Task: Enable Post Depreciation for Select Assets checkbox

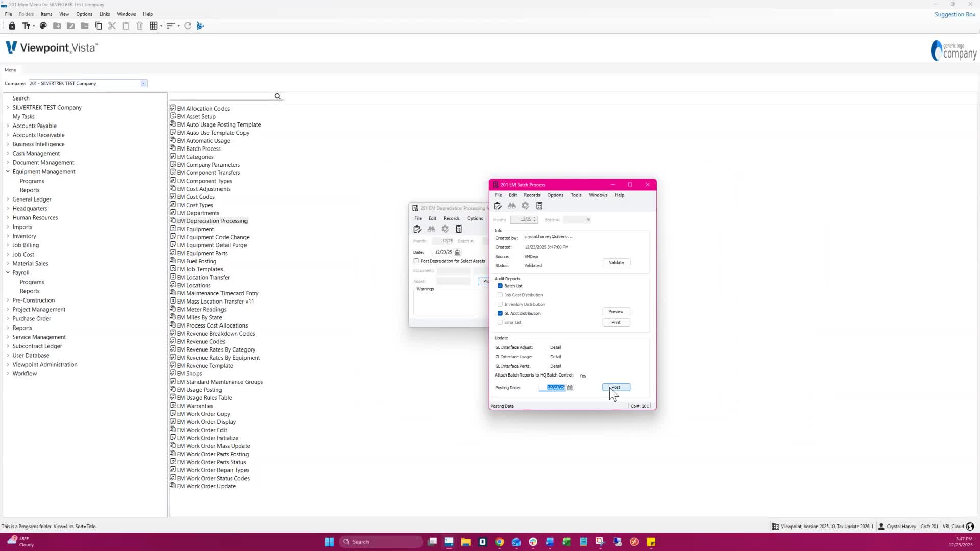Action: coord(416,261)
